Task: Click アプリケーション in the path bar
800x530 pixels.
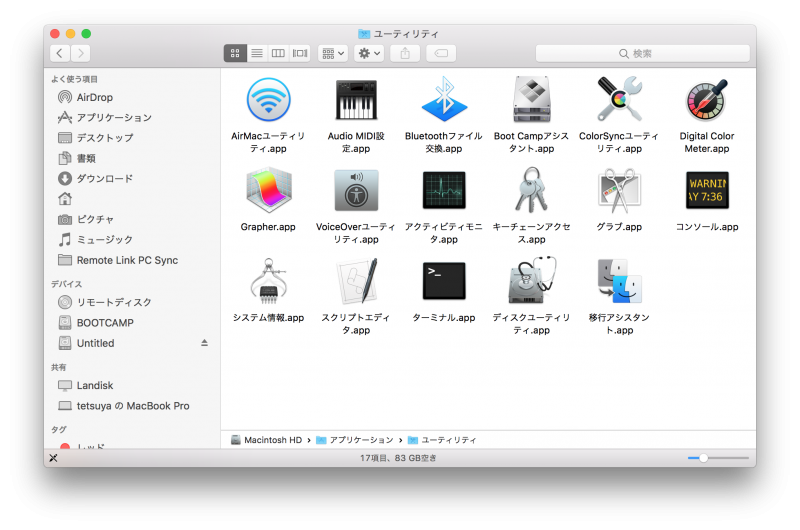Action: [360, 440]
